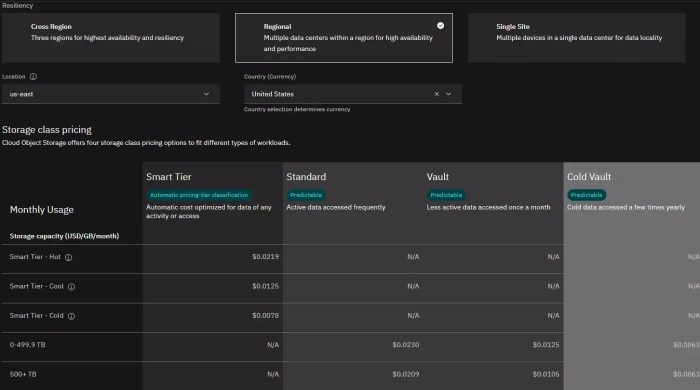Click the Smart Tier column heading
Screen dimensions: 700x390
click(169, 177)
